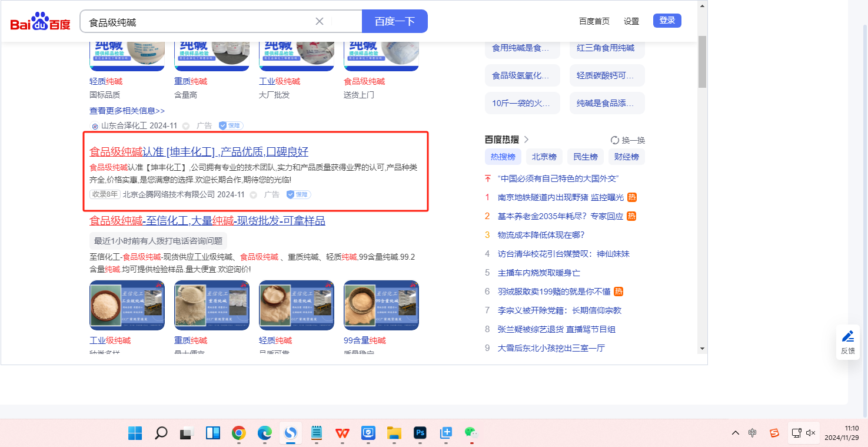The width and height of the screenshot is (868, 447).
Task: Click the page vertical scrollbar thumb
Action: coord(702,62)
